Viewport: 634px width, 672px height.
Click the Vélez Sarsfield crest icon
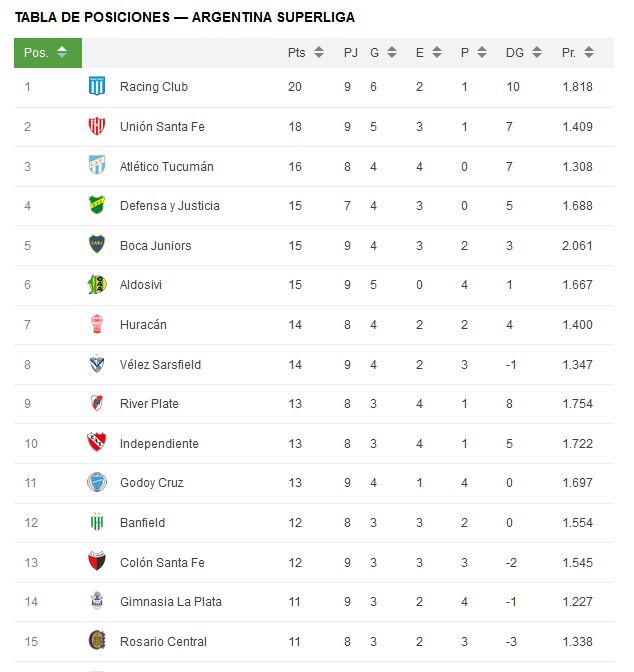pos(96,364)
